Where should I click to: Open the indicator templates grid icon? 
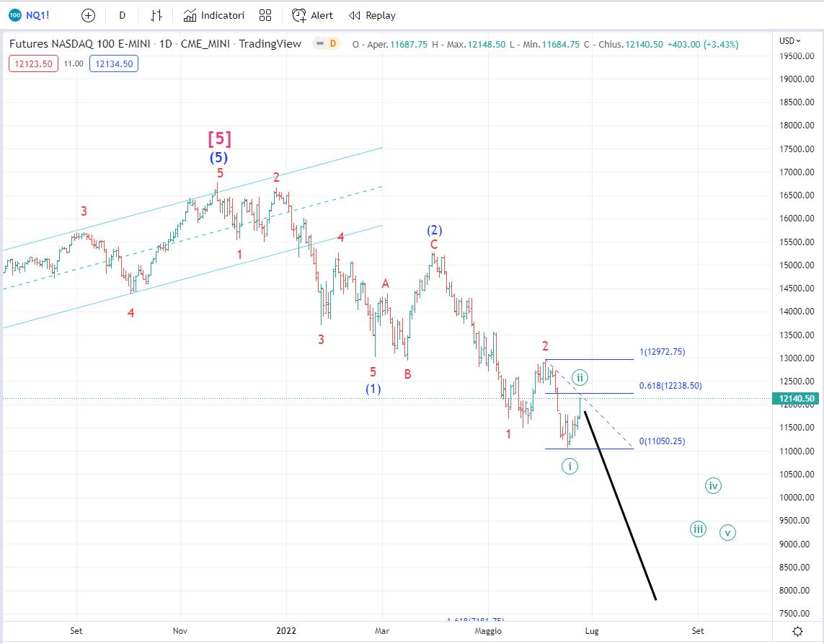coord(265,15)
